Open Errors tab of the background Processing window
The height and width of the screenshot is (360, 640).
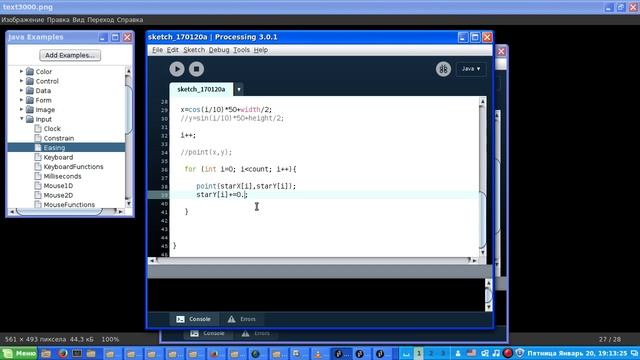click(x=255, y=333)
